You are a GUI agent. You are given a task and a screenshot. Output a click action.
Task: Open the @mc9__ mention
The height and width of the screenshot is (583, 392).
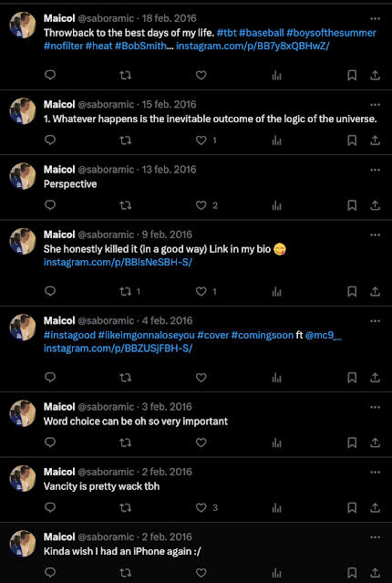tap(324, 335)
